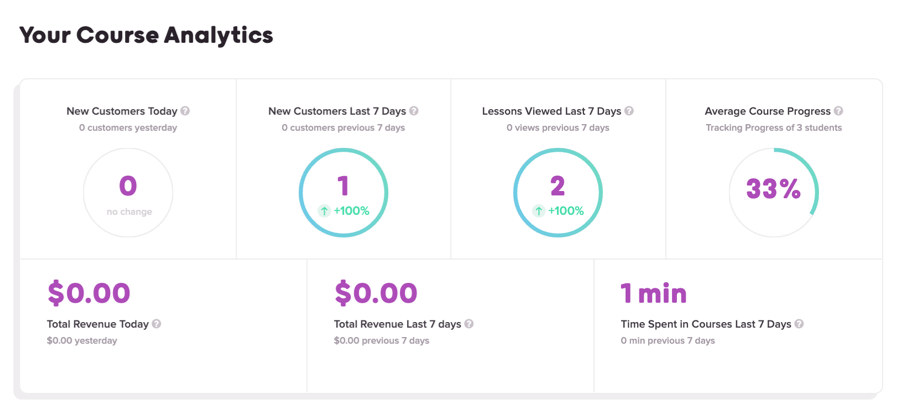Click question mark next to Lessons Viewed Last 7 Days
The height and width of the screenshot is (418, 900).
tap(629, 111)
